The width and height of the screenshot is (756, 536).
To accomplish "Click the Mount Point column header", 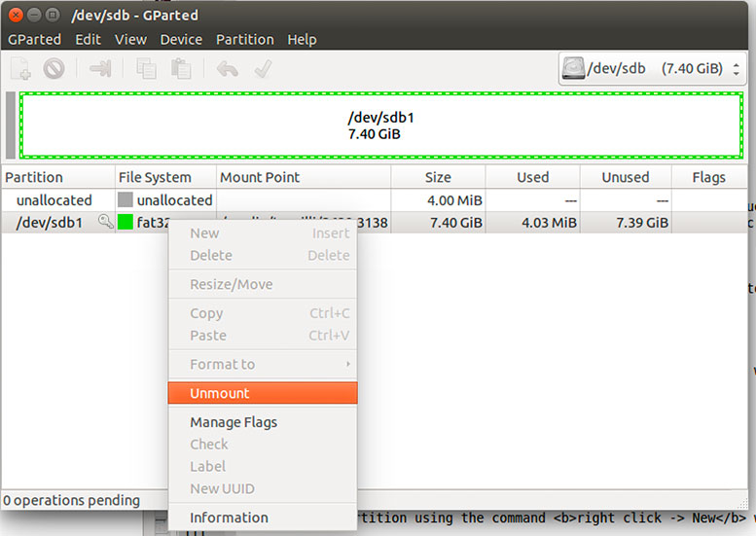I will (x=304, y=177).
